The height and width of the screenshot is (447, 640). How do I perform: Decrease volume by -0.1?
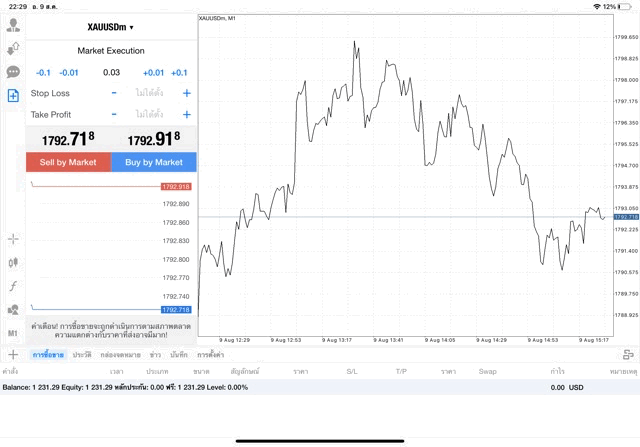click(43, 72)
